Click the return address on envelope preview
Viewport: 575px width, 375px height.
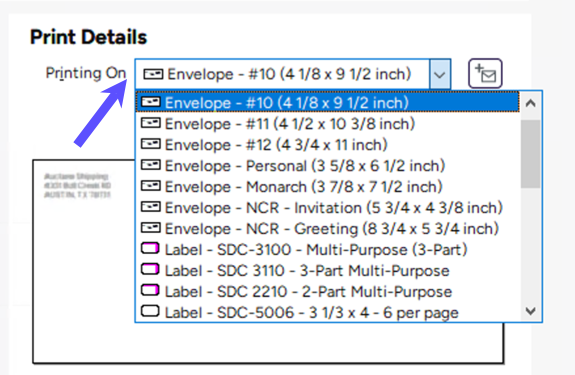coord(77,185)
